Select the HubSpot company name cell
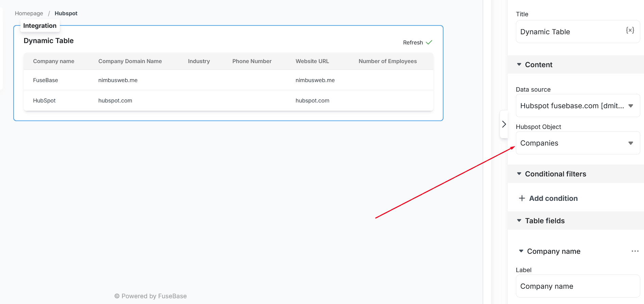644x304 pixels. (x=44, y=100)
